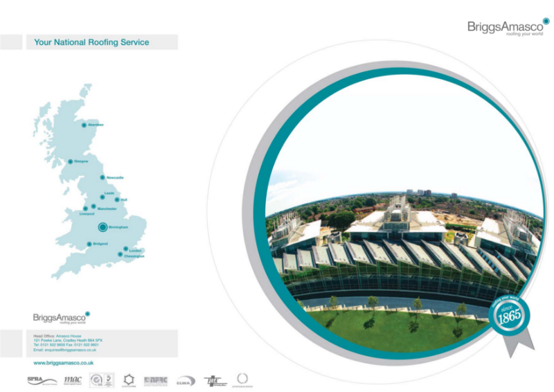The image size is (554, 392).
Task: Click the boxed certification marks logo
Action: (x=101, y=380)
